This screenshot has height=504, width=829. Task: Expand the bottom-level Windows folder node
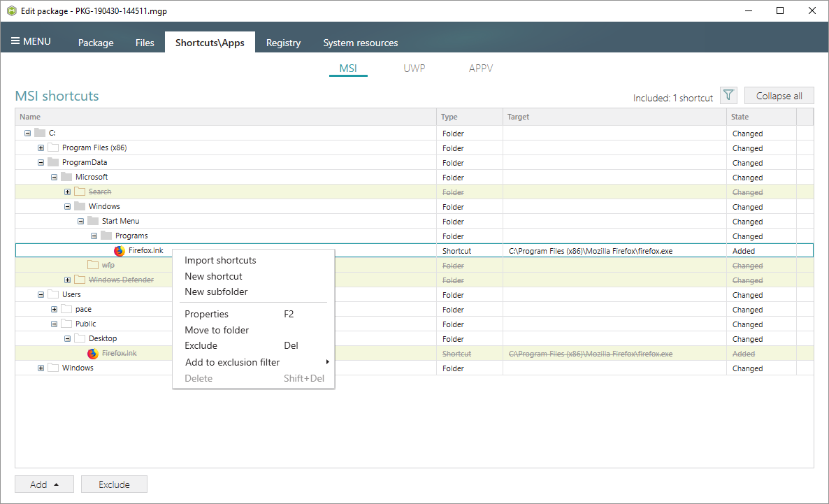coord(41,368)
